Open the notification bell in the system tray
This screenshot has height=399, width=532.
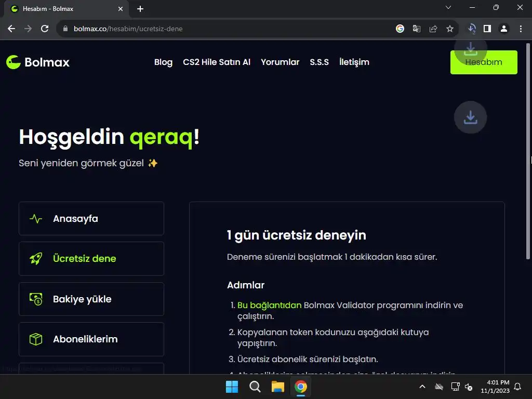click(x=518, y=387)
